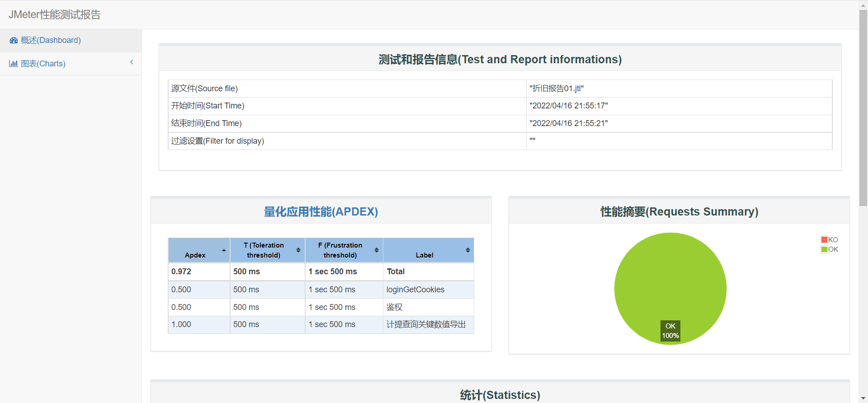Sort table by Apex column arrow
This screenshot has height=403, width=868.
[x=224, y=250]
